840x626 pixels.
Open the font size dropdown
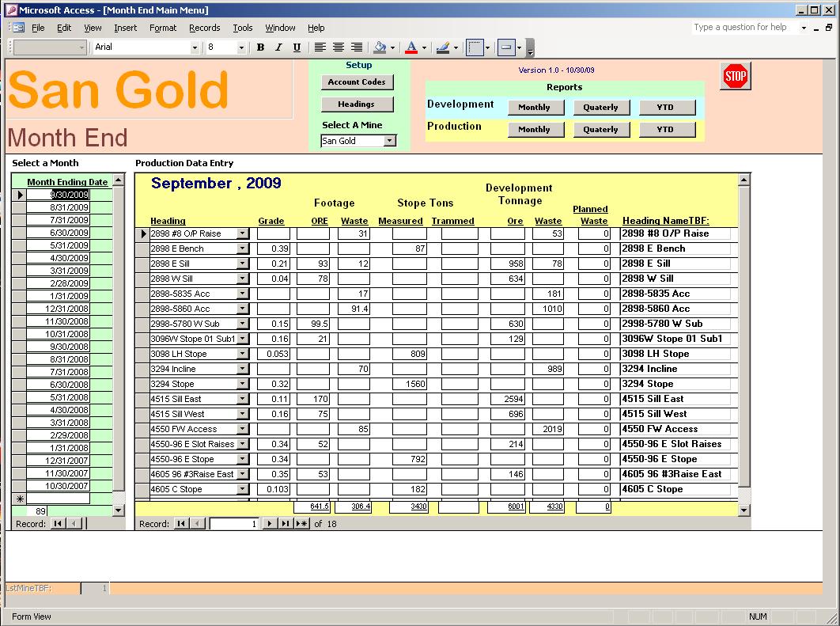(240, 47)
